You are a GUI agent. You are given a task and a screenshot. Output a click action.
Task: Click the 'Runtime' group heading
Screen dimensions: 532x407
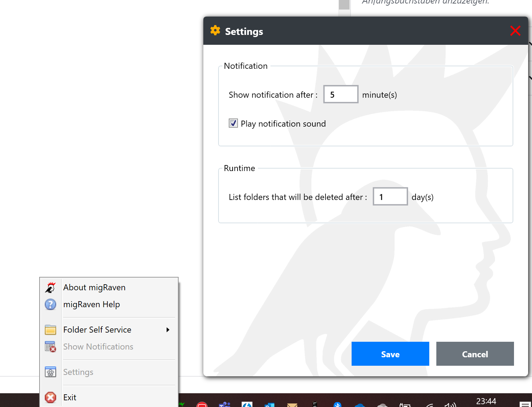pos(239,168)
